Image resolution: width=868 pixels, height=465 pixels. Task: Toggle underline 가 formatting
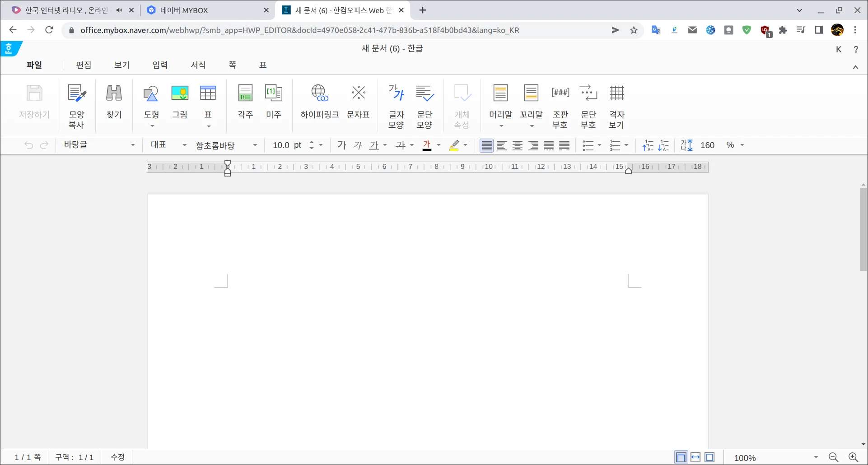click(x=373, y=145)
